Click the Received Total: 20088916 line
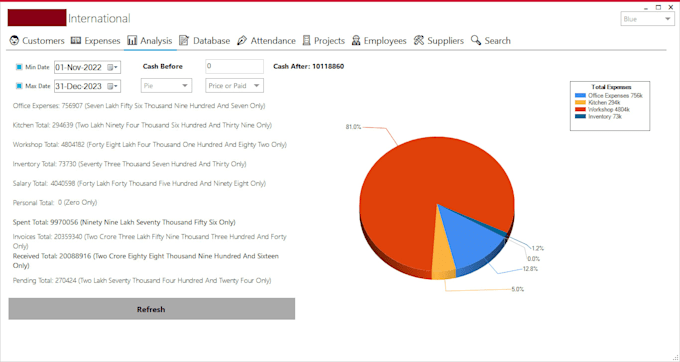 [x=146, y=261]
